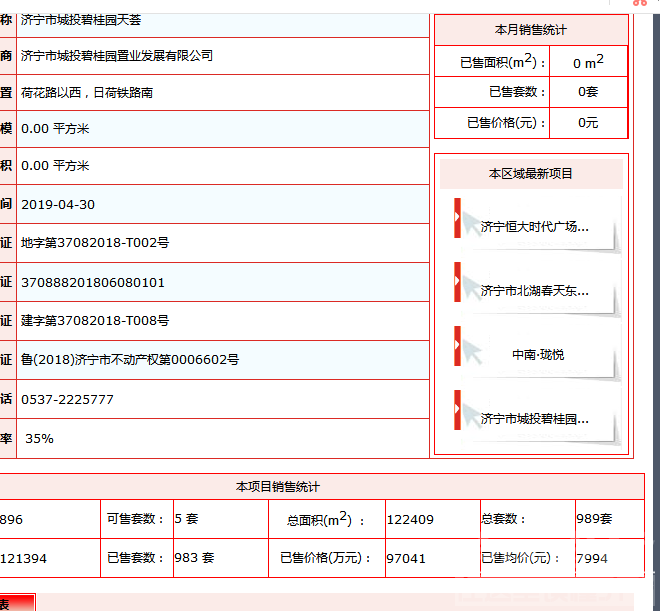The image size is (660, 611).
Task: Click the 已售套数 value 0套
Action: [x=588, y=92]
